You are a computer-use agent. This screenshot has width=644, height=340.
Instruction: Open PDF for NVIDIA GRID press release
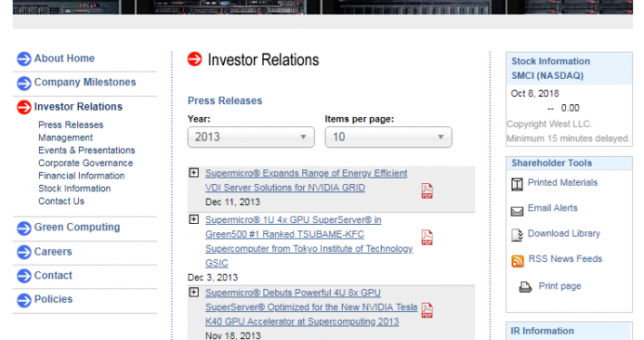pyautogui.click(x=426, y=191)
